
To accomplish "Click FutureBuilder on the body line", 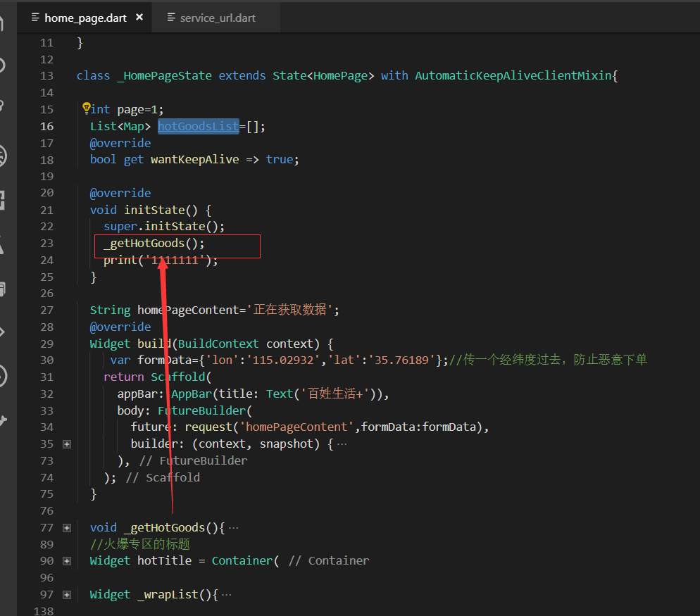I will pos(202,410).
